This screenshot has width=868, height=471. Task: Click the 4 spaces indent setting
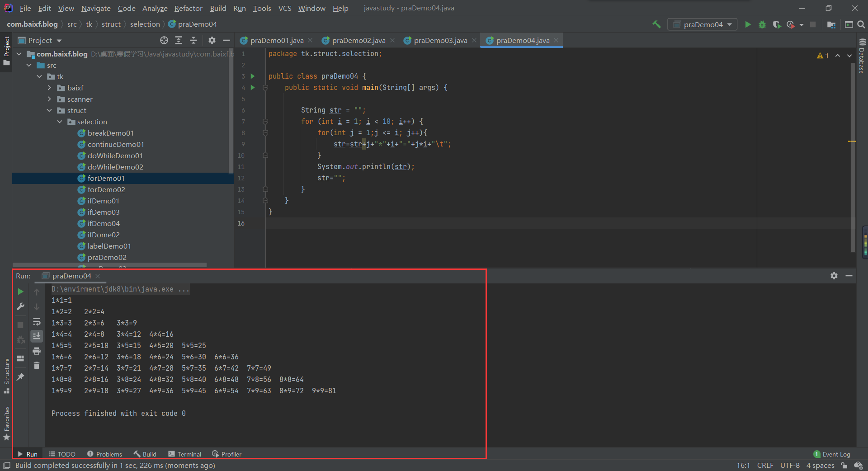click(820, 465)
